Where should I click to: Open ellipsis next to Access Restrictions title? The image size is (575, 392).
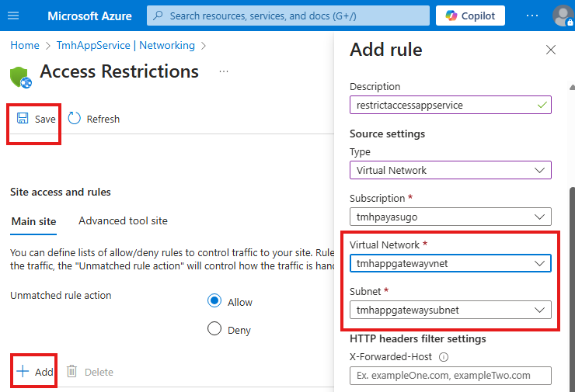click(x=224, y=71)
